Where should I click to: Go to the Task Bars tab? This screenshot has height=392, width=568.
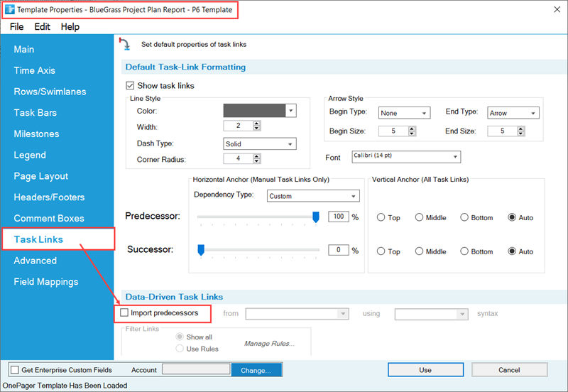[x=35, y=113]
